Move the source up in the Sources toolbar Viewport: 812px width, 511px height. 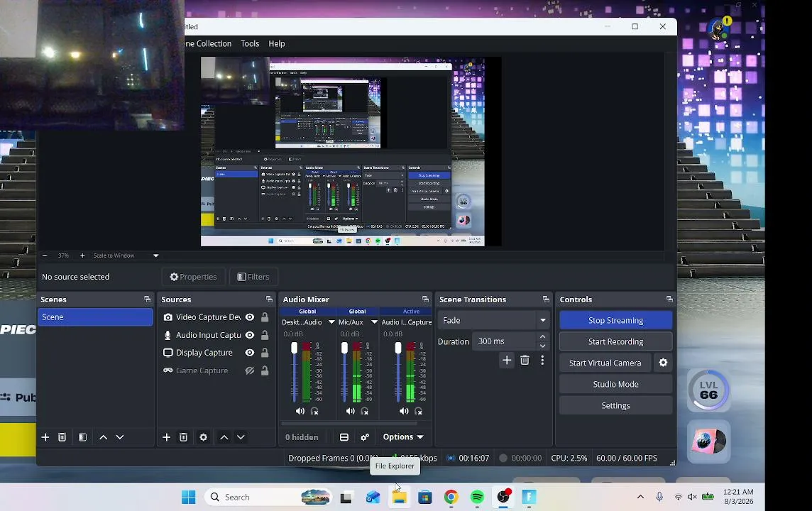click(x=224, y=437)
